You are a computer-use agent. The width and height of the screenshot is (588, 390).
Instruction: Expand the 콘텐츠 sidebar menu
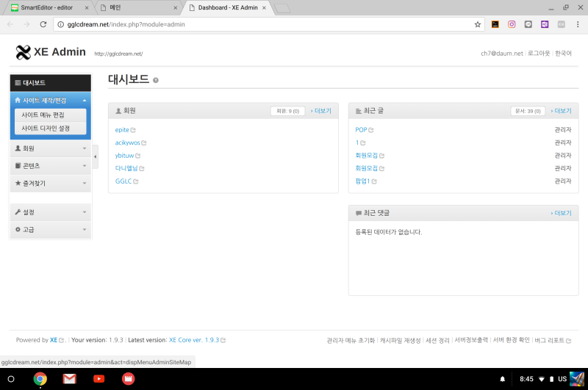coord(51,165)
